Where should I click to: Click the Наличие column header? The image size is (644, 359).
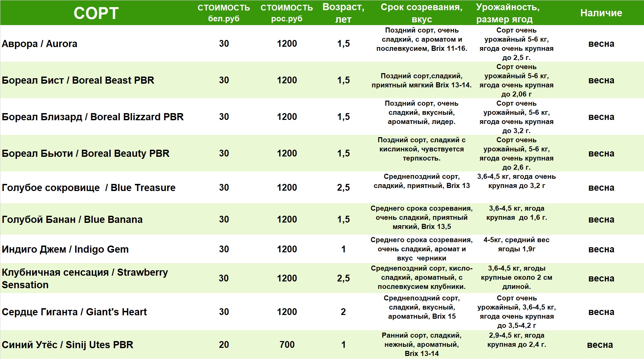(601, 13)
